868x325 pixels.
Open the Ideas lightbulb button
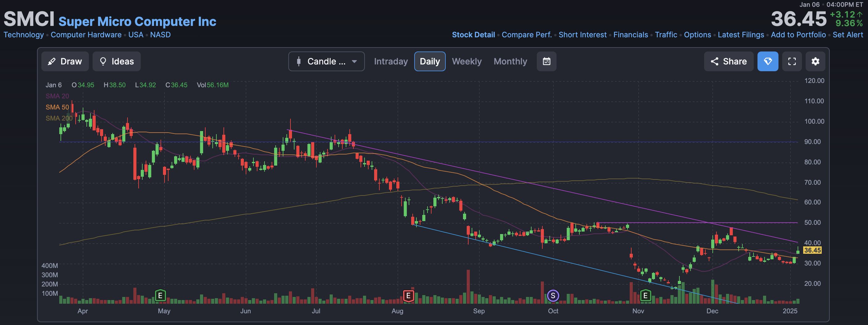[x=117, y=61]
